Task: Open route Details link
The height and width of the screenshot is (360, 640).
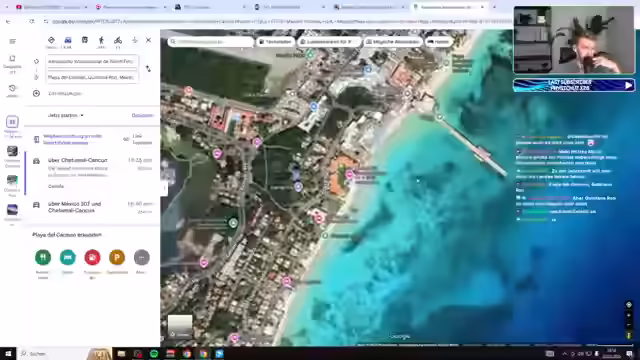Action: tap(56, 186)
